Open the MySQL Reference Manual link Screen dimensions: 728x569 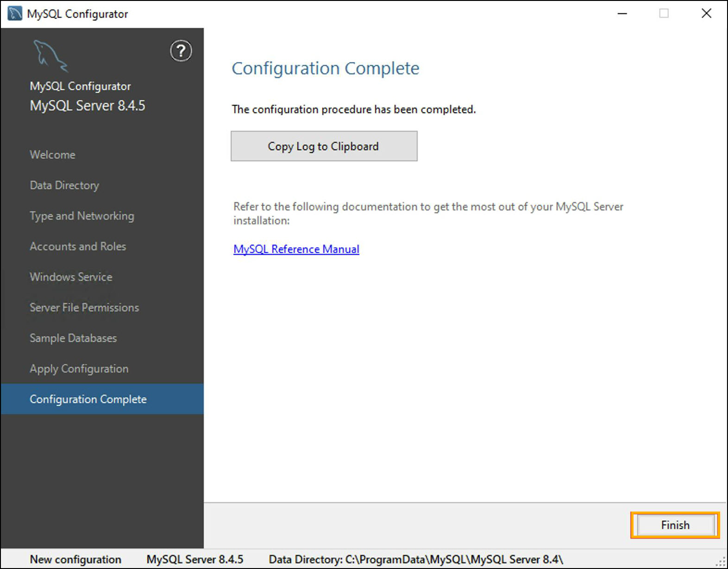296,249
